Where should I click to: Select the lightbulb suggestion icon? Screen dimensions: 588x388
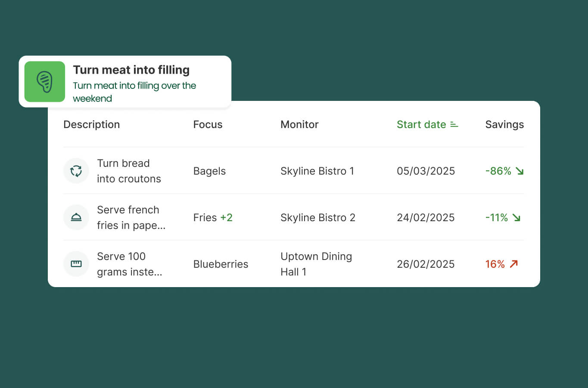pyautogui.click(x=44, y=81)
